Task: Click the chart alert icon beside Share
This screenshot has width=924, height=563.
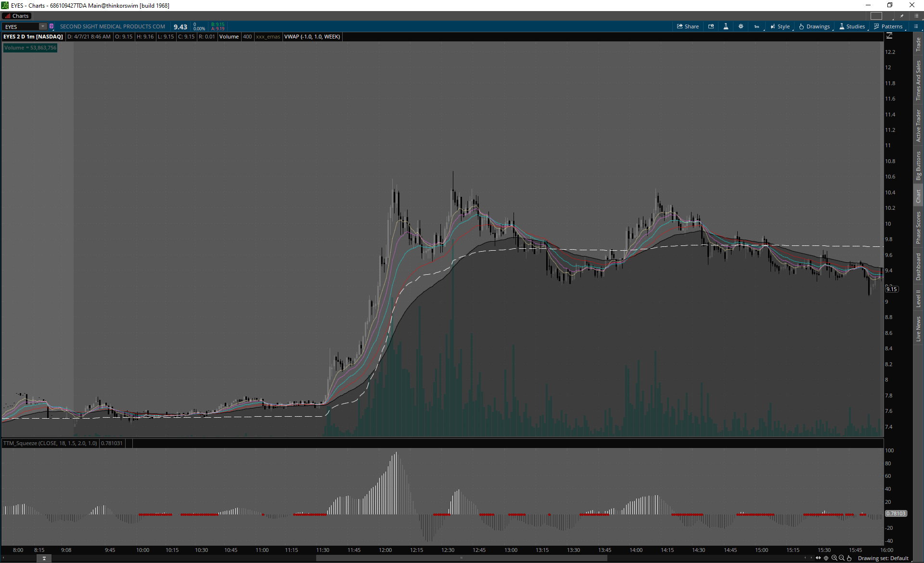Action: [711, 26]
